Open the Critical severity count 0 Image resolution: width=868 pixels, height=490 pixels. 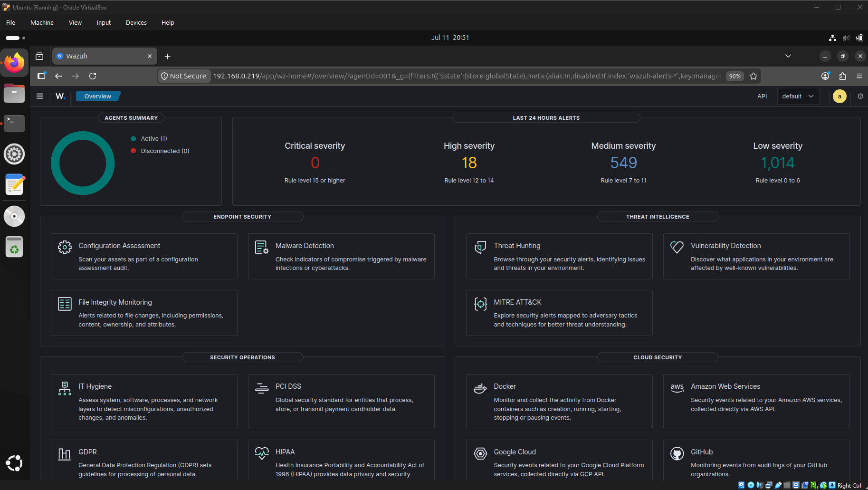(x=315, y=163)
